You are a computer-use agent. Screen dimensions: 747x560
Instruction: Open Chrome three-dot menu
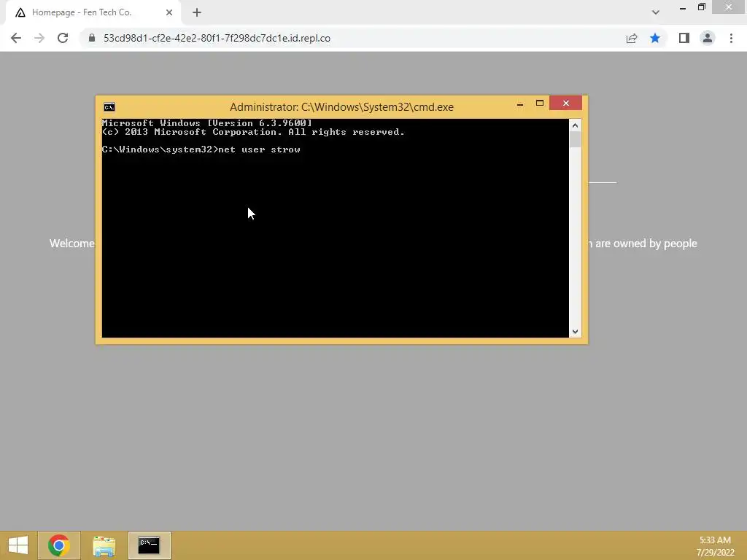click(731, 38)
